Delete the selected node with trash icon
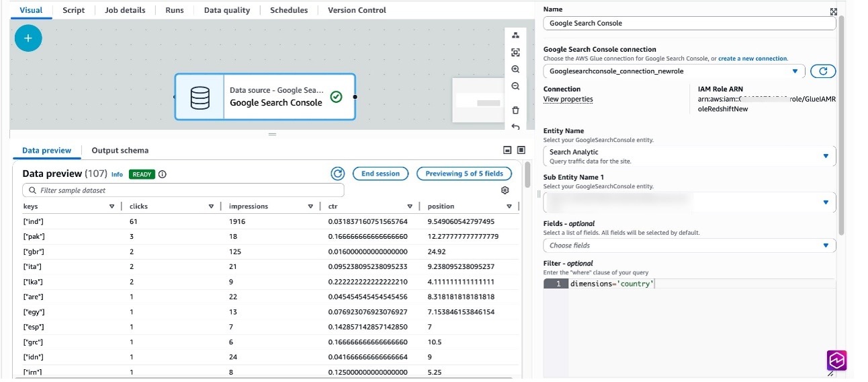 (x=515, y=110)
